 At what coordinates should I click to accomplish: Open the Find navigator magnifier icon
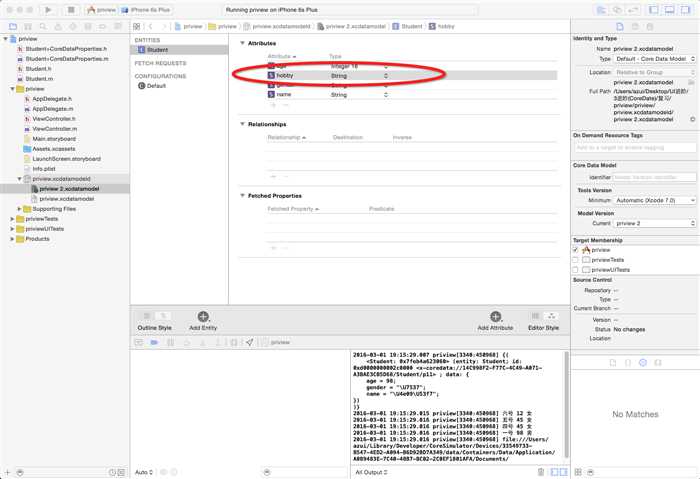click(43, 27)
